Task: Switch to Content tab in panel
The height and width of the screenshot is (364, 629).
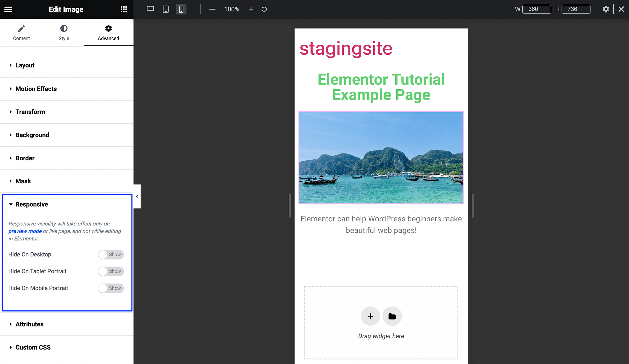Action: (x=21, y=32)
